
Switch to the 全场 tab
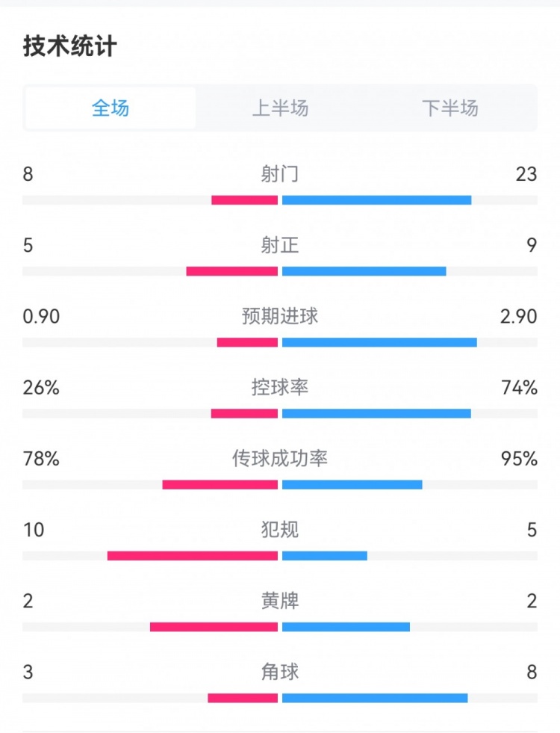111,108
